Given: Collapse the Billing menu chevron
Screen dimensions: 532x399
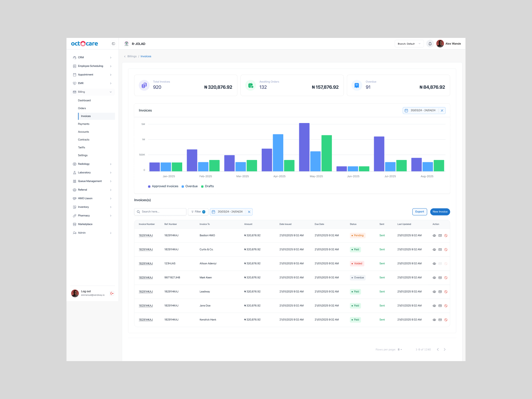Looking at the screenshot, I should (x=111, y=92).
